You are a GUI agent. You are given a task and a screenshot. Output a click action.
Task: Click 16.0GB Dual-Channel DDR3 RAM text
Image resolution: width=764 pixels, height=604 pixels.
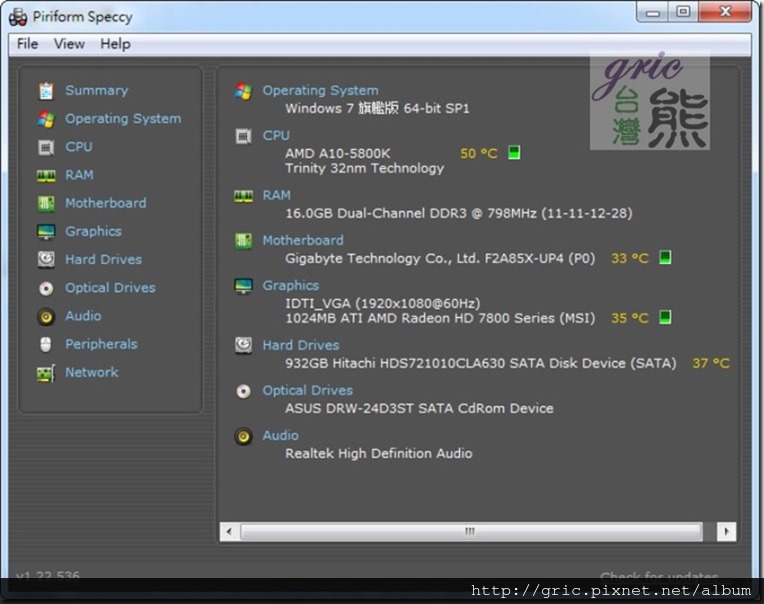click(458, 213)
